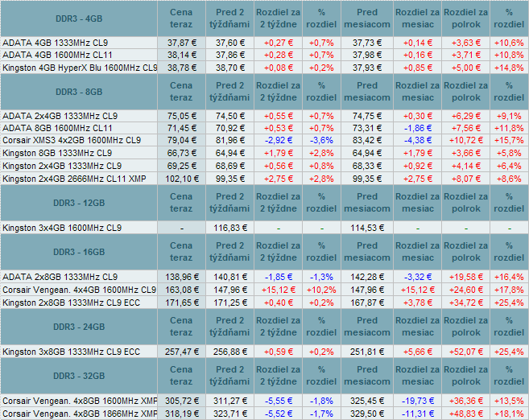Select the current price 102,10 €
Viewport: 529px width, 420px height.
pyautogui.click(x=182, y=179)
